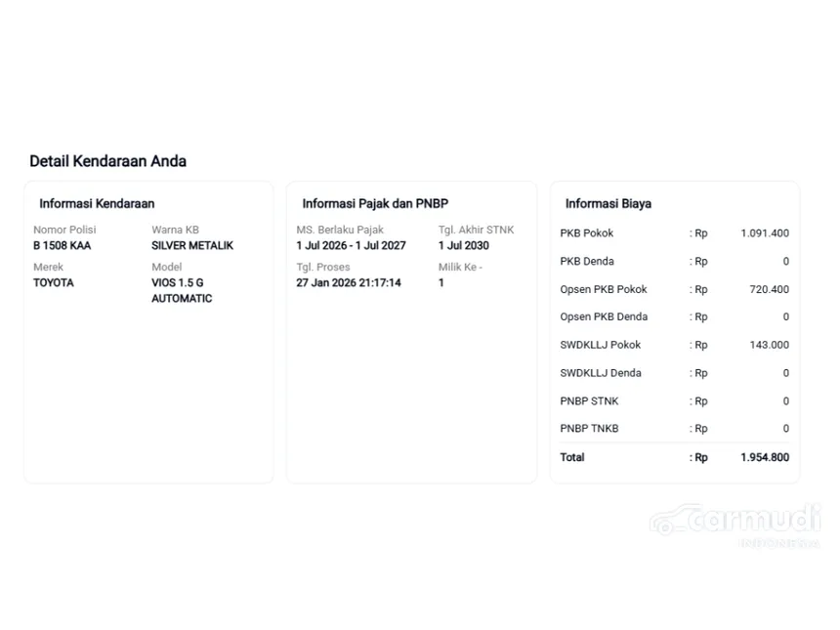Click the SILVER METALIK color value
The image size is (840, 630).
point(192,246)
